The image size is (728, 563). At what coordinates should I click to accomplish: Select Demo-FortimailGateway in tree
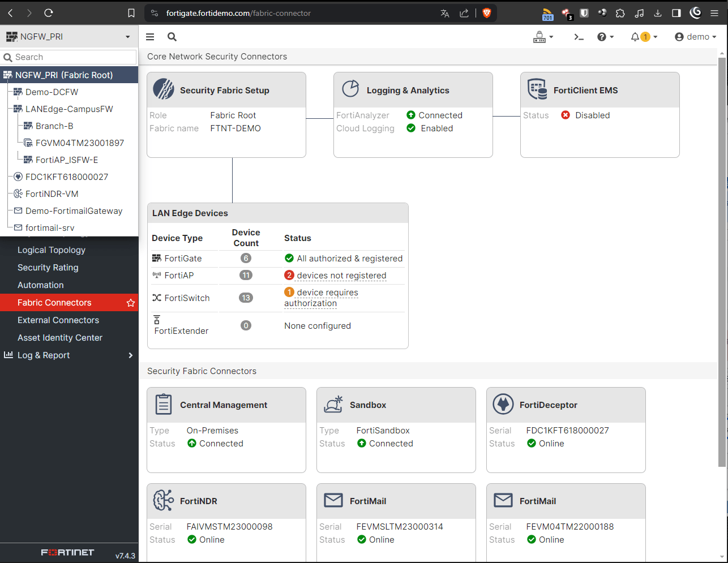(x=68, y=210)
